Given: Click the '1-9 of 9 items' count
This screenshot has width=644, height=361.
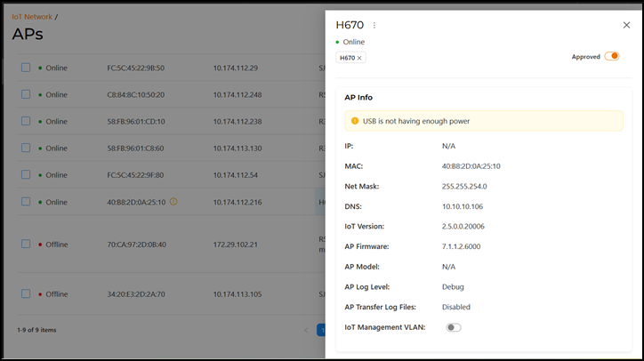Looking at the screenshot, I should (36, 330).
